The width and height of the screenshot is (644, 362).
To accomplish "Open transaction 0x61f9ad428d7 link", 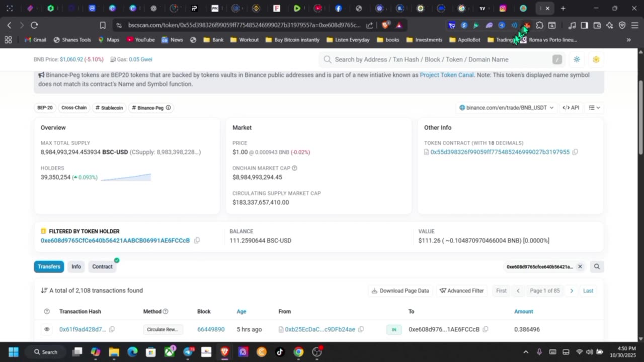I will [x=83, y=329].
